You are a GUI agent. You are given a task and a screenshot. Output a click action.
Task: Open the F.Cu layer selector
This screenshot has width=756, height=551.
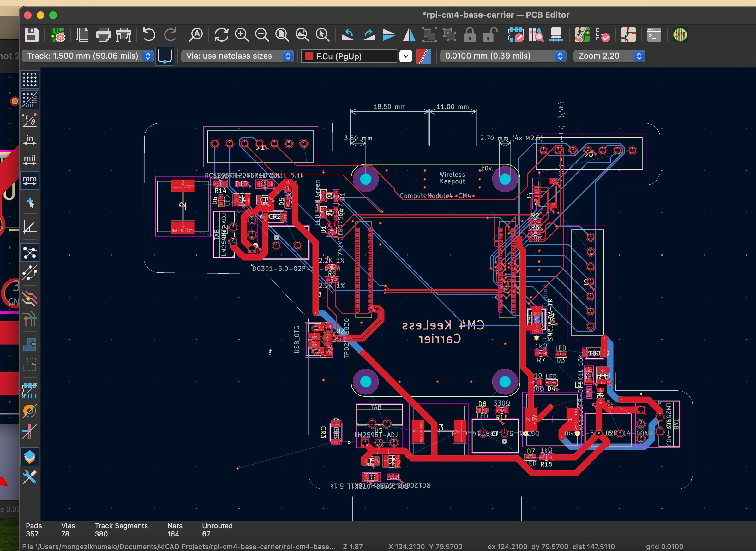349,56
